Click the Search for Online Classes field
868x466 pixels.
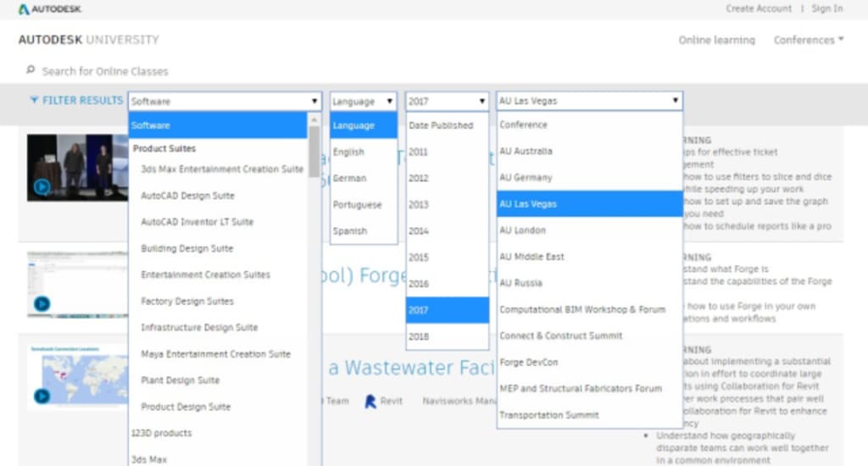coord(104,71)
